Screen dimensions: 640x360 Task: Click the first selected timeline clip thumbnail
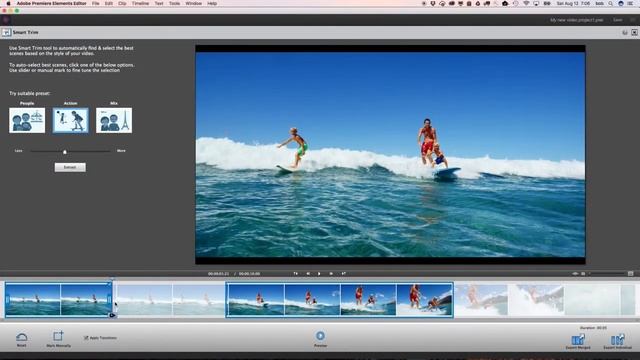33,300
